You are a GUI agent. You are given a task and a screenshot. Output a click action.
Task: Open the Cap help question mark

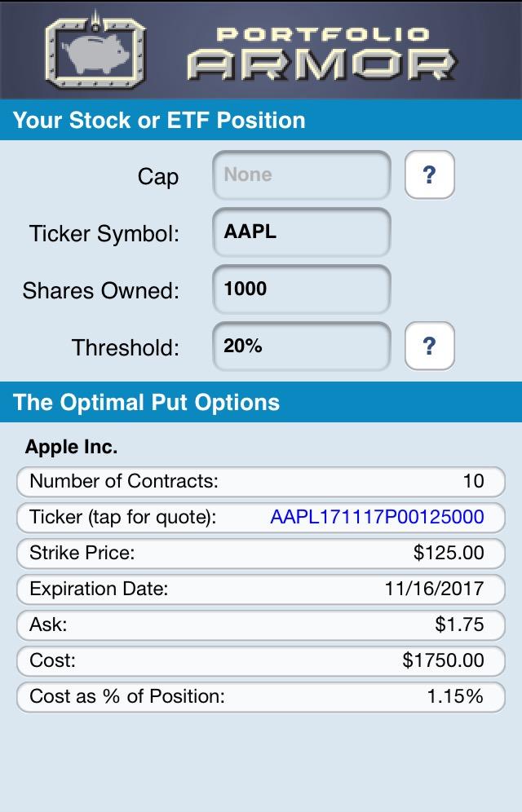(429, 175)
